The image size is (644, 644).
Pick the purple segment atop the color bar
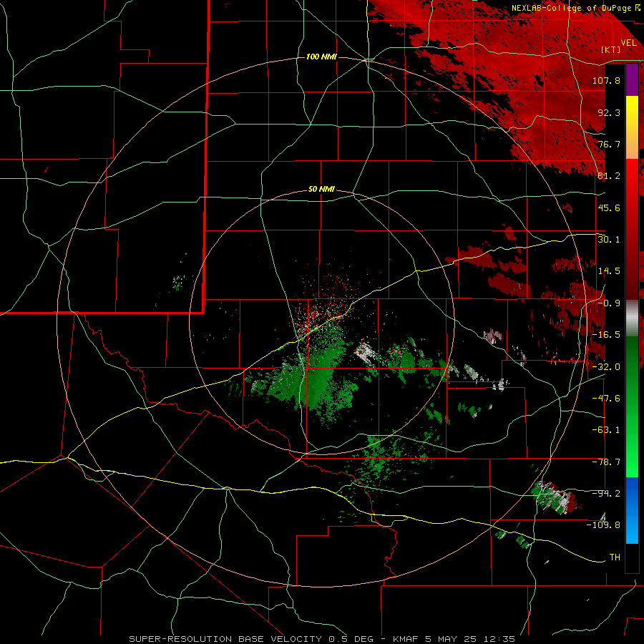[x=632, y=79]
